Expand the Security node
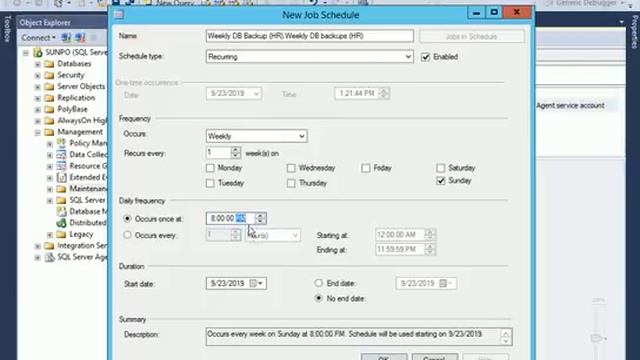The height and width of the screenshot is (360, 640). click(x=37, y=76)
